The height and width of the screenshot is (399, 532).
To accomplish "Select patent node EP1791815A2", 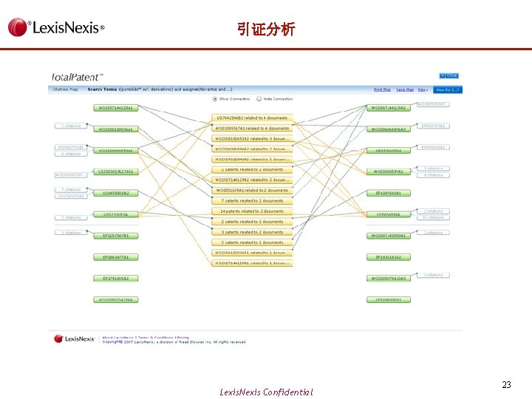I will tap(116, 279).
